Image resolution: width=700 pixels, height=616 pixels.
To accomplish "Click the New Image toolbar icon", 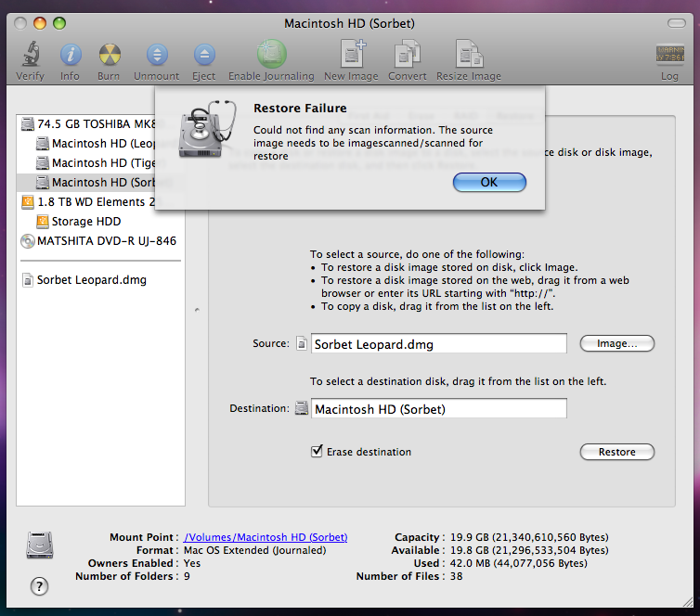I will (353, 54).
